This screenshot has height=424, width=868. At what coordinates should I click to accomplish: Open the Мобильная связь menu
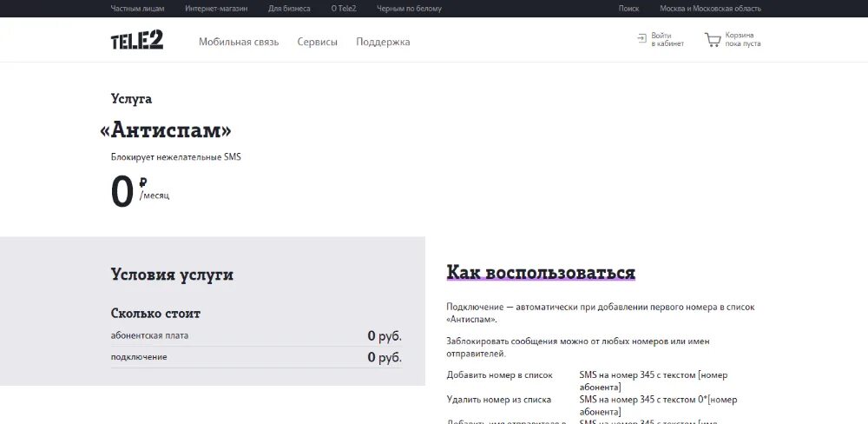tap(239, 42)
